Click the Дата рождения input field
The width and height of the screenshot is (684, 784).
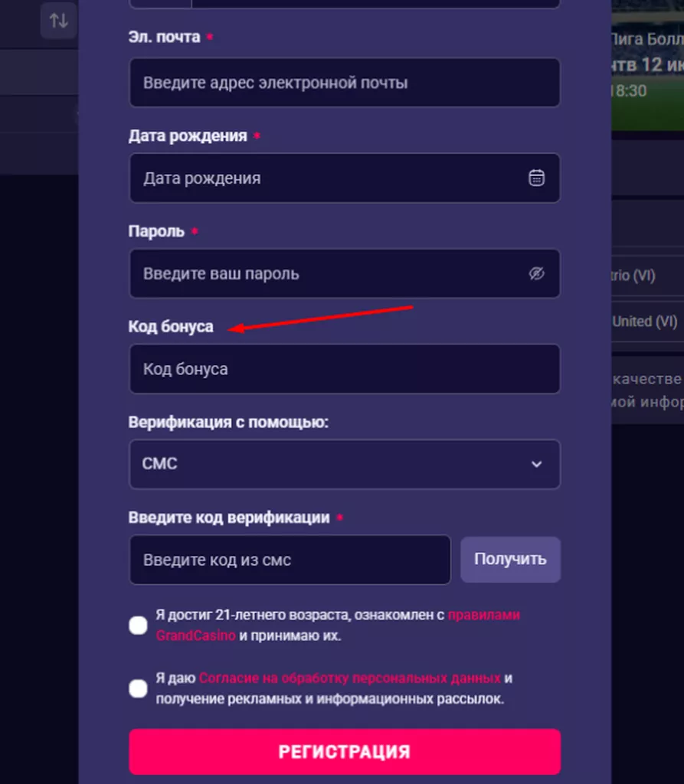click(329, 178)
